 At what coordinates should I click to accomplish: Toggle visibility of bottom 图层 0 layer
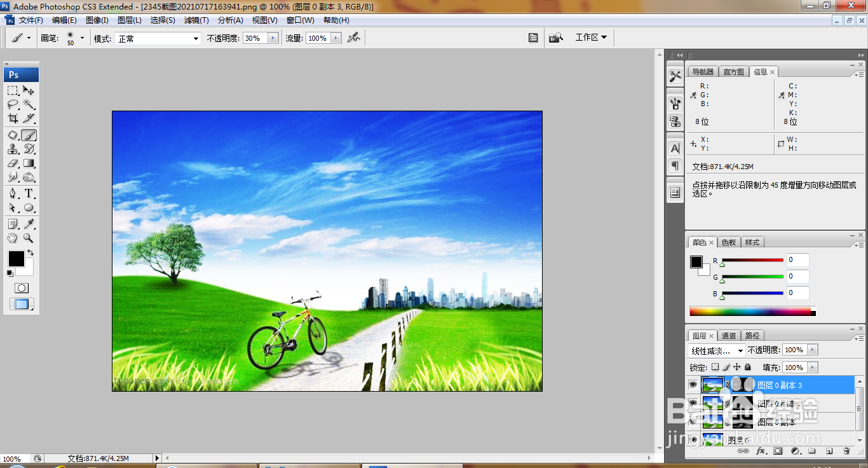tap(693, 439)
